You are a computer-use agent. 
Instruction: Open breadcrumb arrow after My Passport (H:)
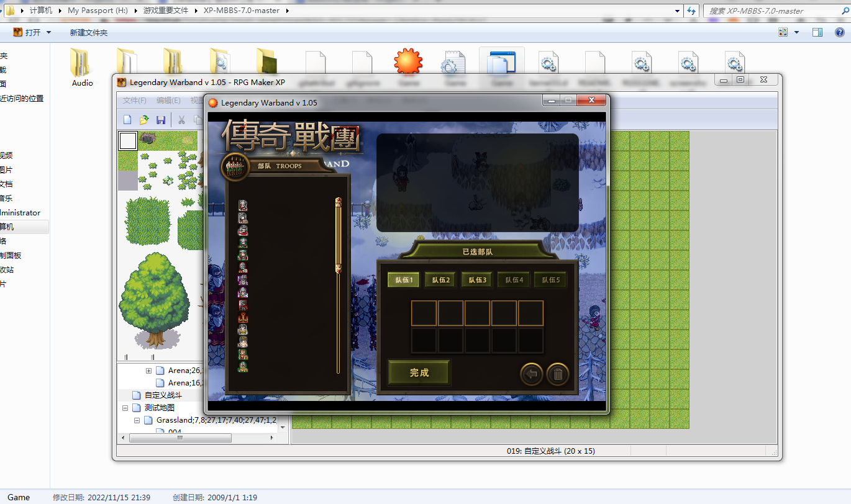135,11
